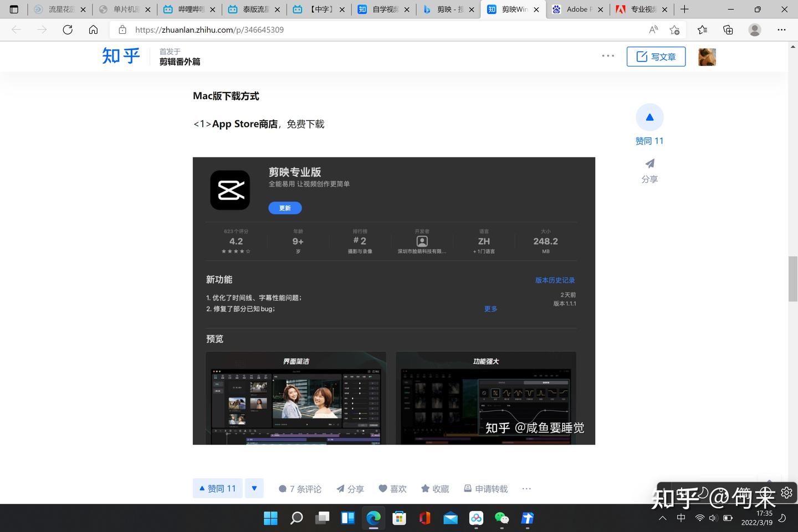Enlarge the 剪映专业版 App Store screenshot
The height and width of the screenshot is (532, 798).
pyautogui.click(x=394, y=301)
